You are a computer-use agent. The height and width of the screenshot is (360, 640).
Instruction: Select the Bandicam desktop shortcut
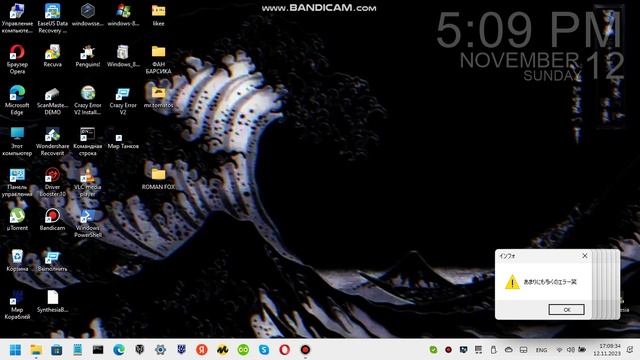tap(52, 220)
